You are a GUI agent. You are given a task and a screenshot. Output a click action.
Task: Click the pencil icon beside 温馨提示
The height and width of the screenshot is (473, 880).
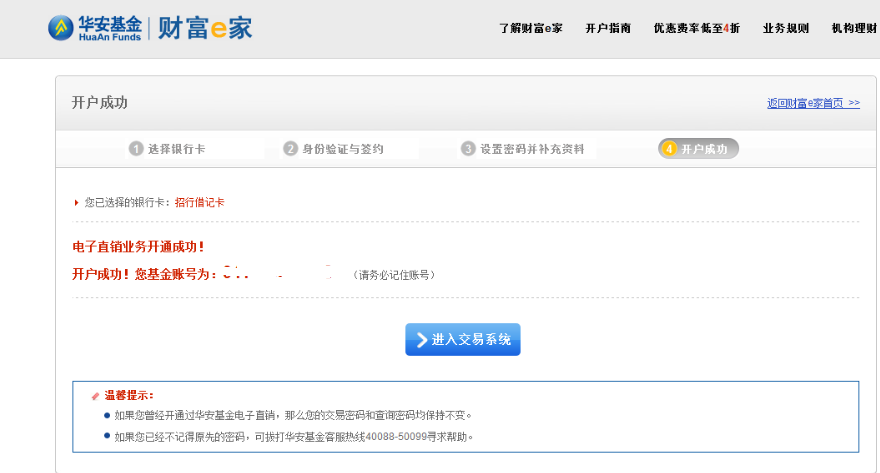click(x=96, y=395)
